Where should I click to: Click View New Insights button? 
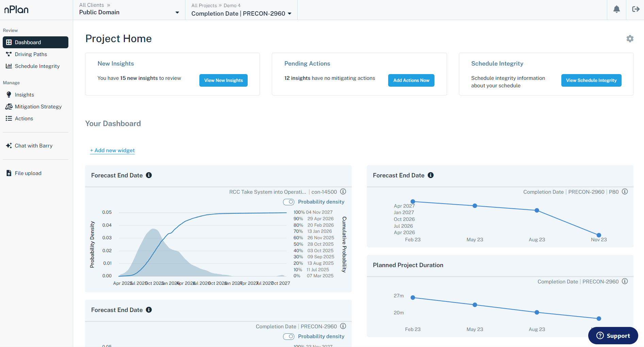(224, 81)
